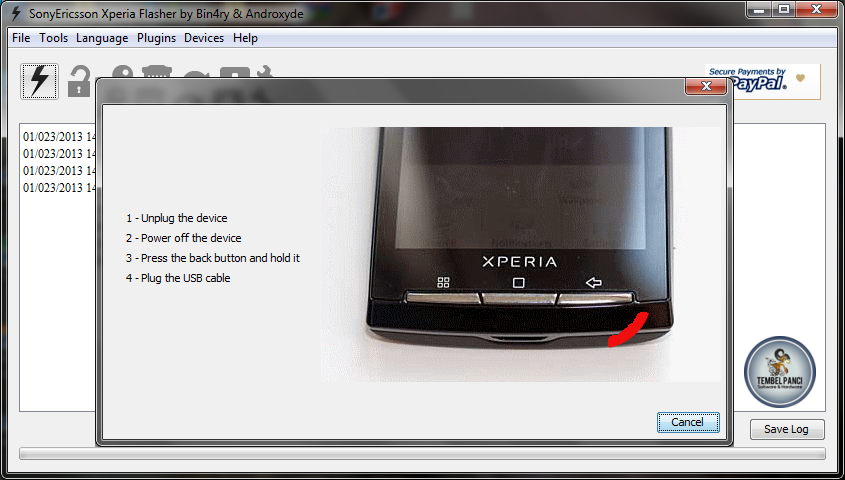This screenshot has height=480, width=845.
Task: Open the Devices menu
Action: click(204, 38)
